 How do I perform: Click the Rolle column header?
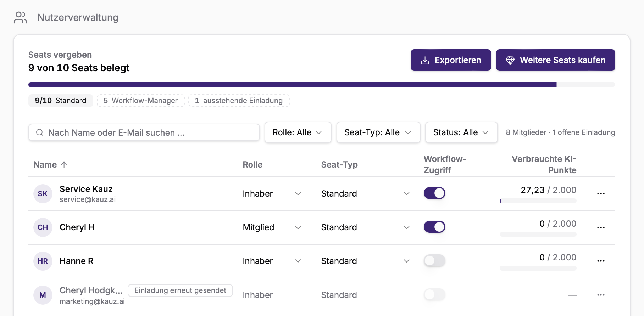252,165
